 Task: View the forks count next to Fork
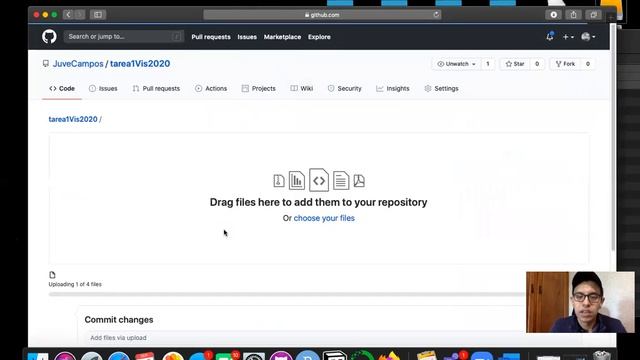(x=587, y=64)
